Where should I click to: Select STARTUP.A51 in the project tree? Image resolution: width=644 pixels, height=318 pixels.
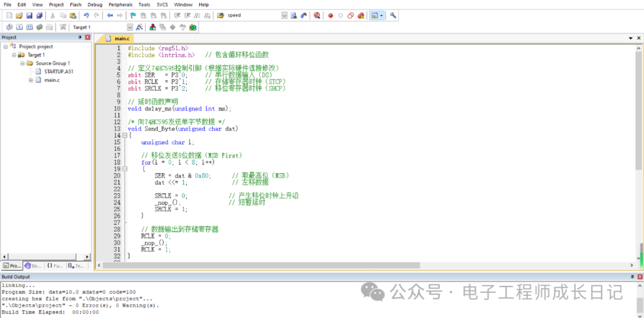(x=58, y=72)
